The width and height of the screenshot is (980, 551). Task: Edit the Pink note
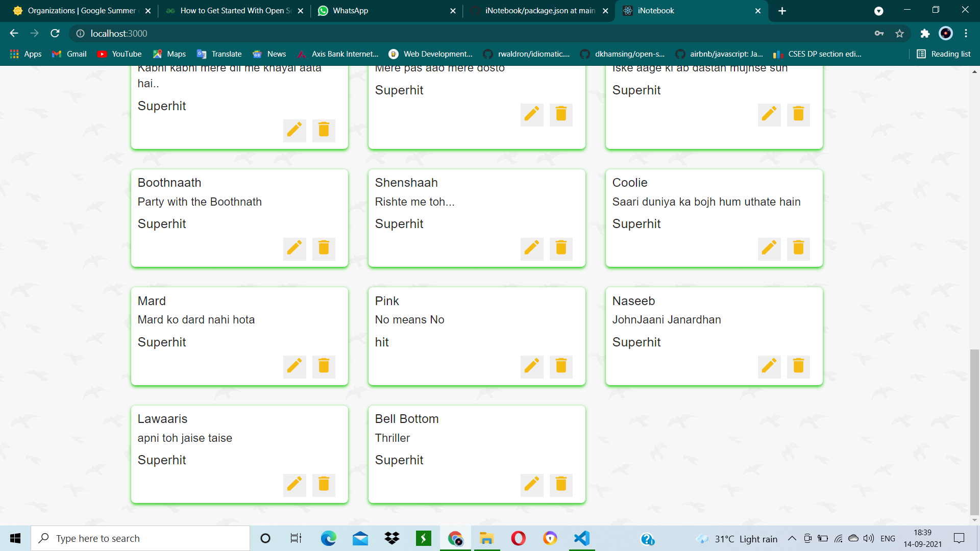(532, 366)
